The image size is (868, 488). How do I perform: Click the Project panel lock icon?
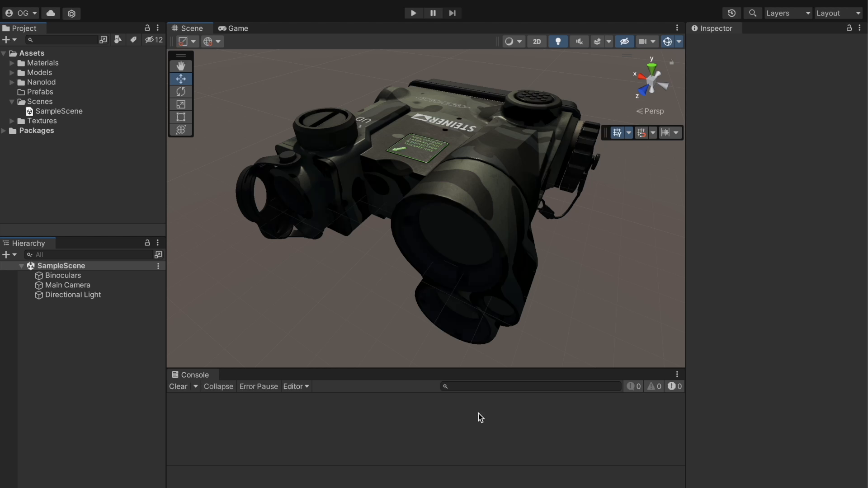pyautogui.click(x=147, y=28)
